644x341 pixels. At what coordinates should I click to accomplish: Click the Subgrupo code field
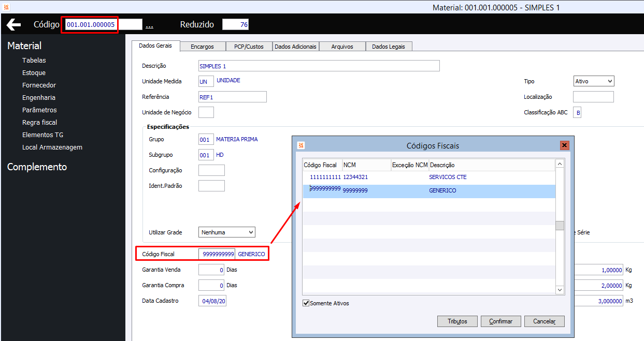(206, 155)
